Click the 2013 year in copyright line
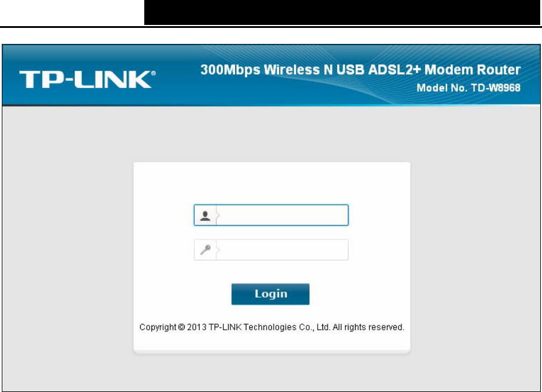This screenshot has width=542, height=392. coord(196,327)
